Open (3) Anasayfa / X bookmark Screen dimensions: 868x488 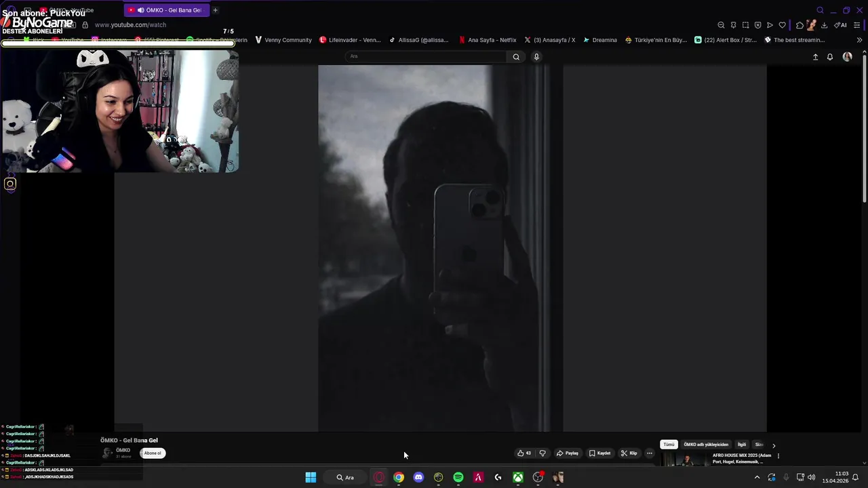tap(550, 40)
